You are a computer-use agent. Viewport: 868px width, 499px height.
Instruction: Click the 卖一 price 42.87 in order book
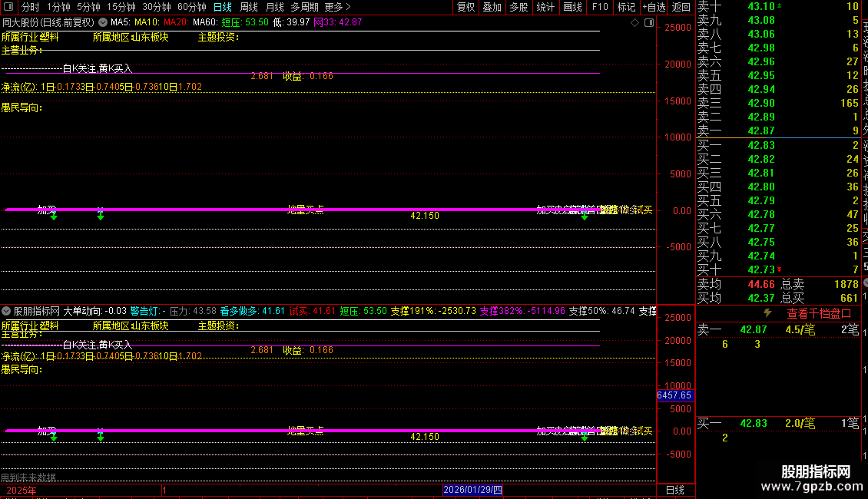tap(761, 131)
